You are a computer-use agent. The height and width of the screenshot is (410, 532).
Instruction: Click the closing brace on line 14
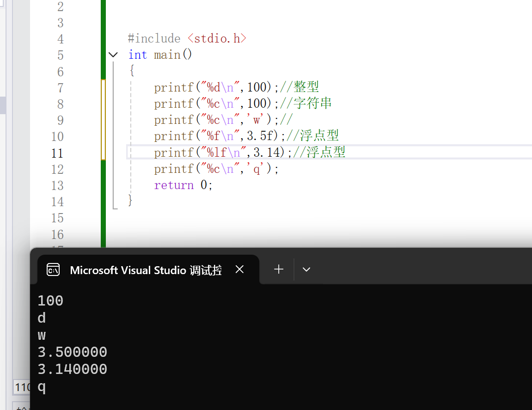[130, 200]
